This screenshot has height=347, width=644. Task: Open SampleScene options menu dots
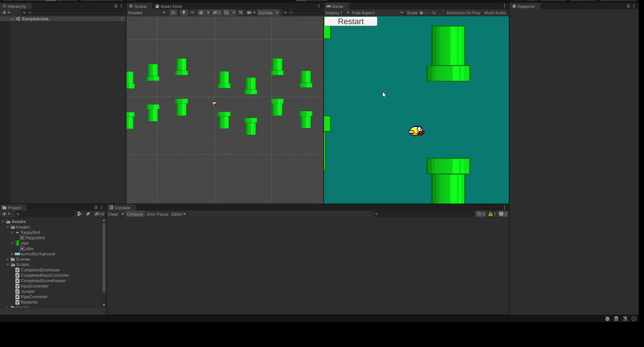(x=121, y=19)
